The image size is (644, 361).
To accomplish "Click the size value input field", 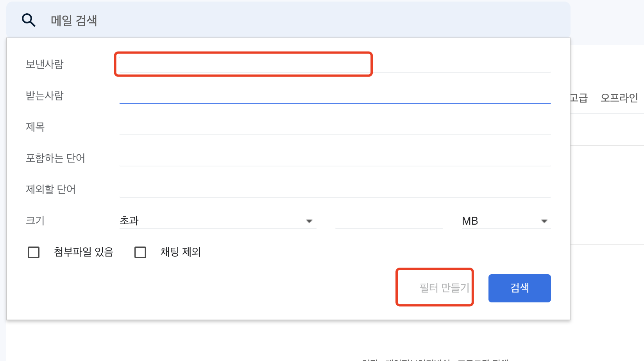I will [x=389, y=221].
